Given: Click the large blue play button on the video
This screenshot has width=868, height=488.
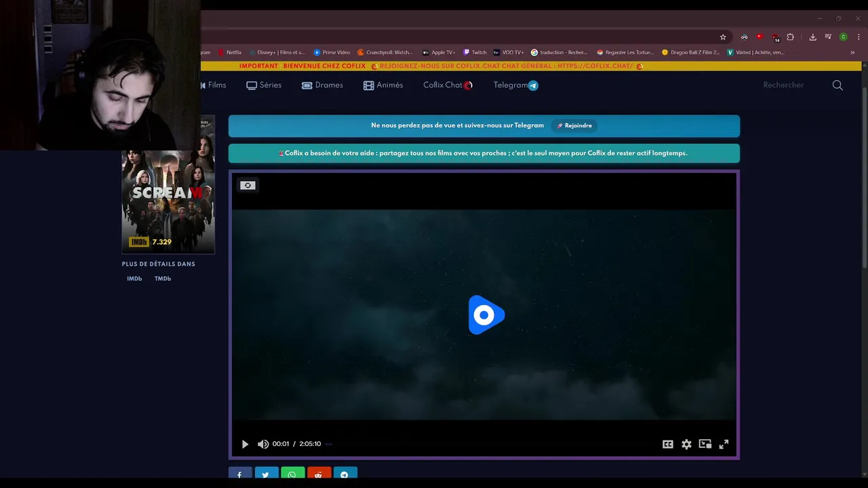Looking at the screenshot, I should click(486, 315).
